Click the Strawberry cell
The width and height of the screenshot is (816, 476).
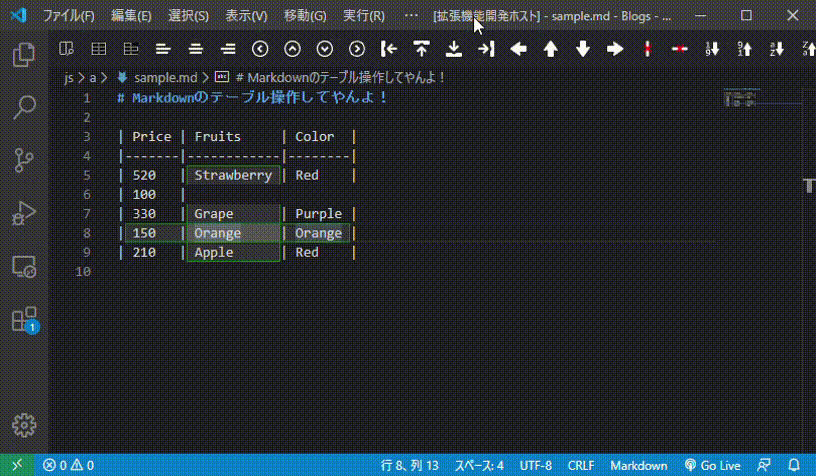(x=233, y=175)
